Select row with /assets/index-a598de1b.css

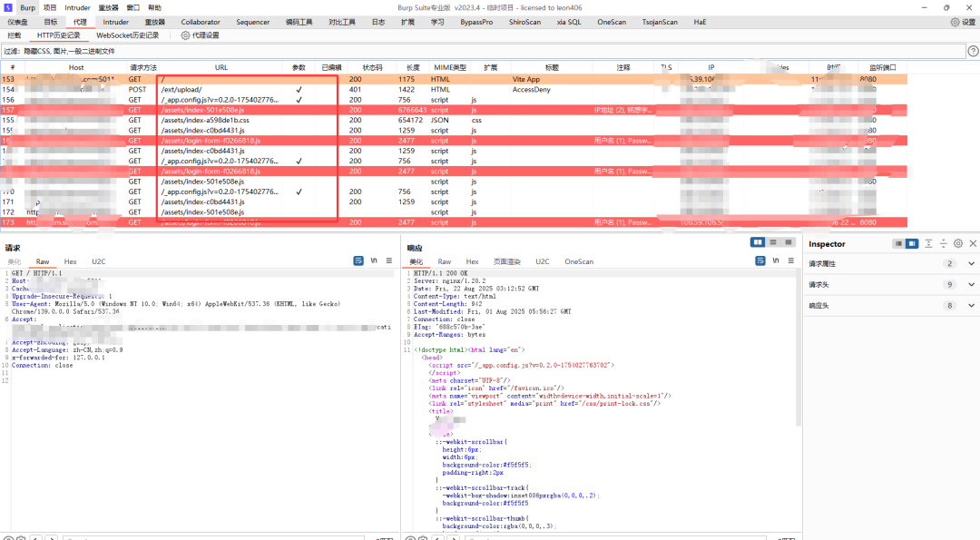(x=454, y=120)
